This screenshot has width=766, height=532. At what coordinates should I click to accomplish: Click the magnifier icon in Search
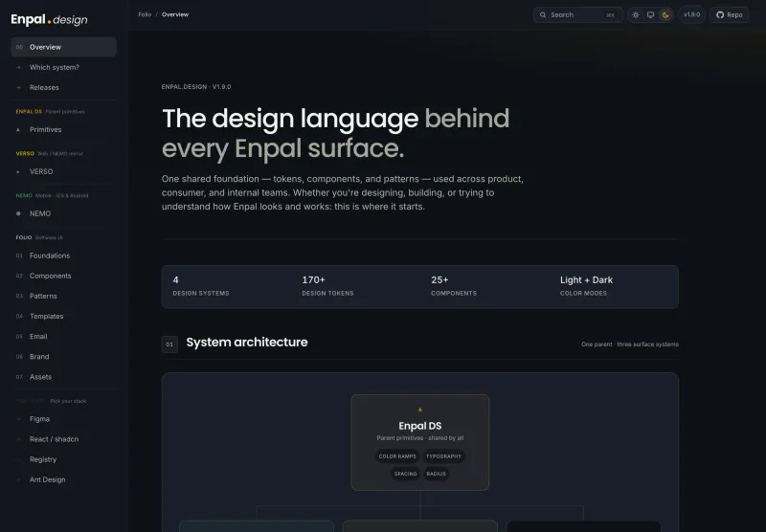(543, 14)
